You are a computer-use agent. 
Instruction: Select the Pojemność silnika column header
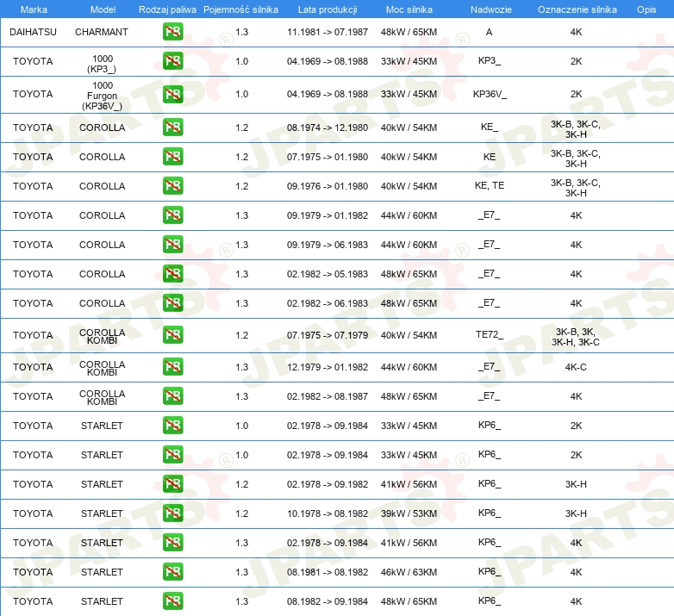pos(240,9)
